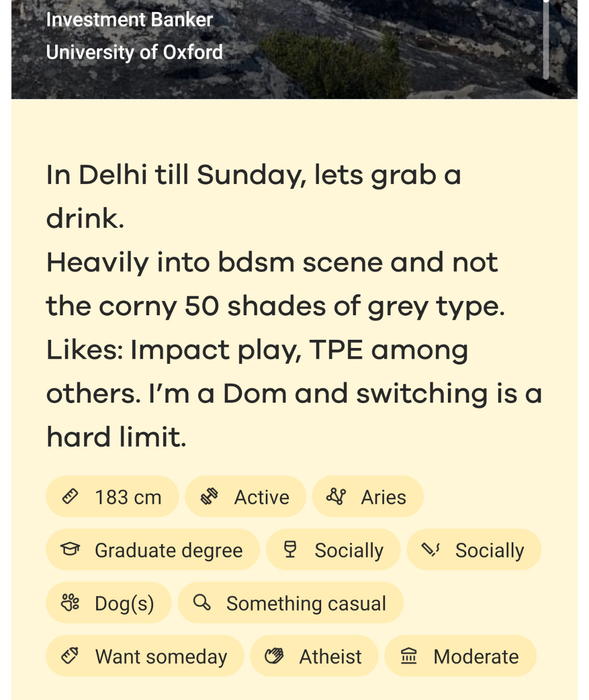Tap the building icon beside Moderate

[x=409, y=656]
